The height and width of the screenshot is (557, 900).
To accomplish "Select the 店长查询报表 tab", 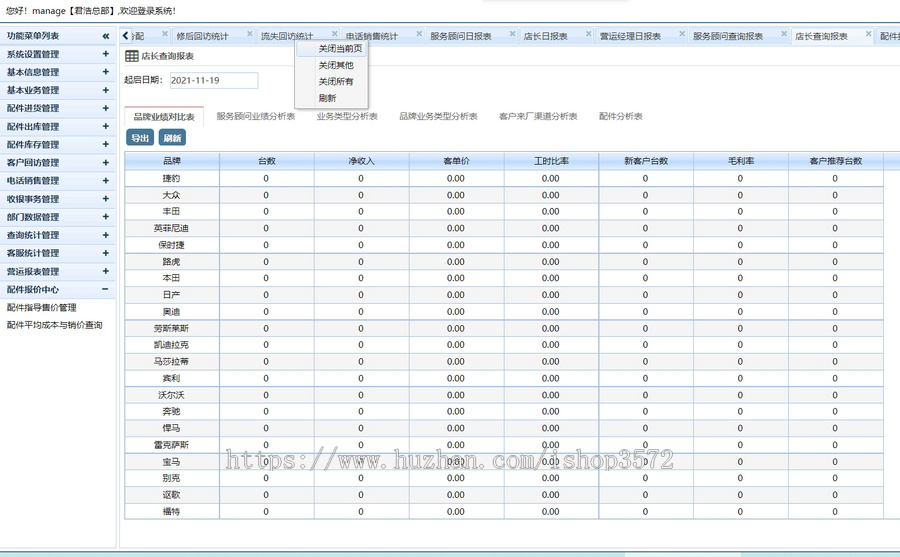I will pos(821,36).
